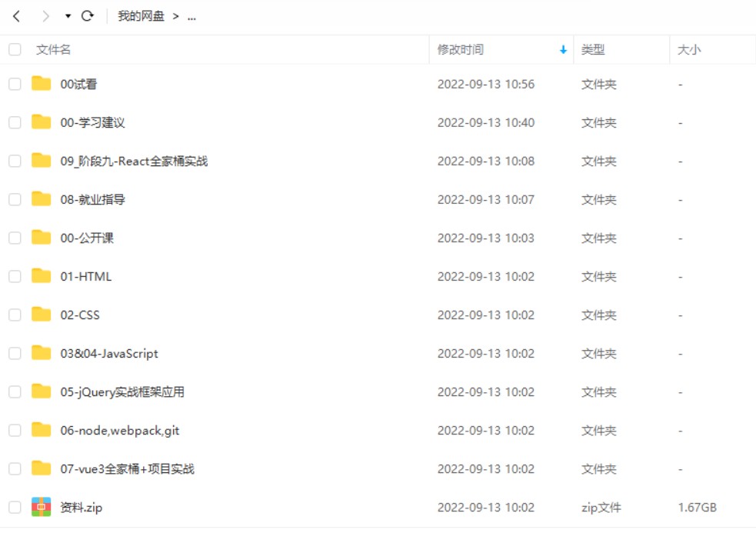Screen dimensions: 756x543
Task: Check the box for 资料.zip
Action: click(15, 508)
